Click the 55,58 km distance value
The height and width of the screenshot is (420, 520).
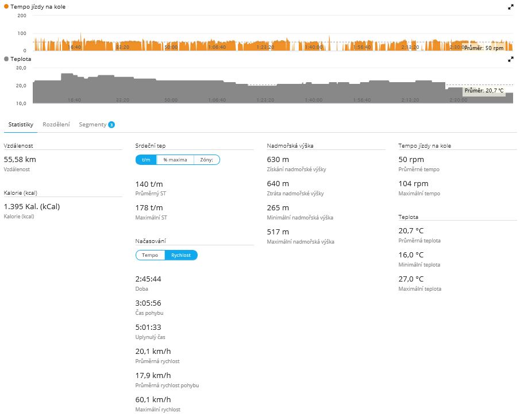[x=20, y=159]
